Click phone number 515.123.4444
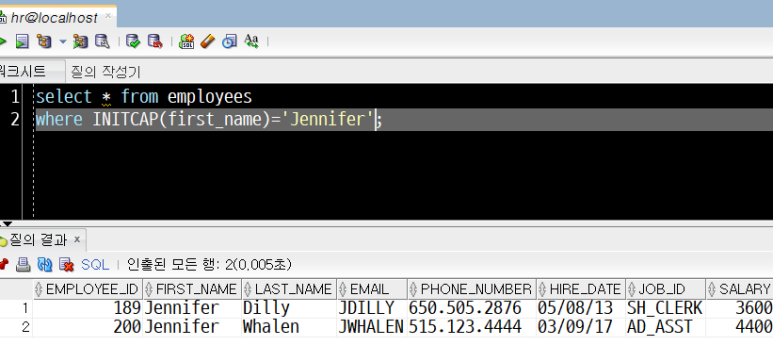 [x=472, y=327]
